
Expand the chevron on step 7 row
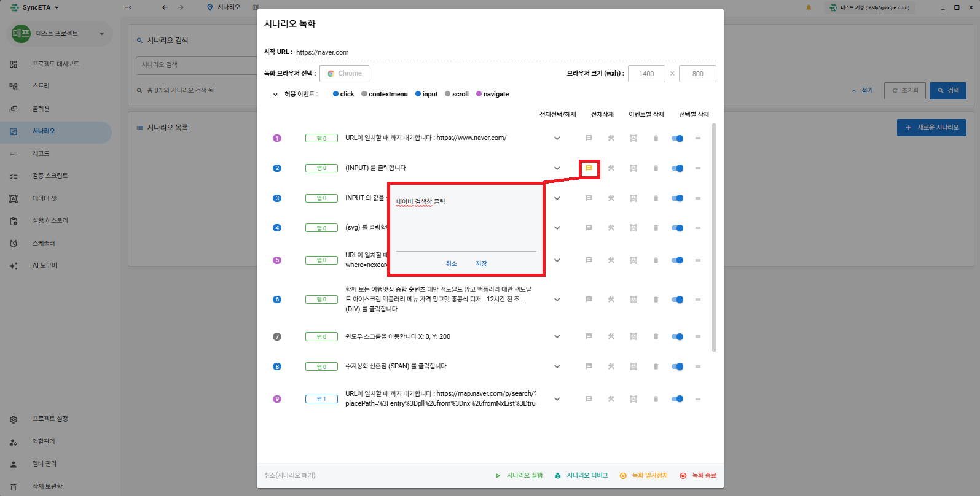click(x=557, y=336)
